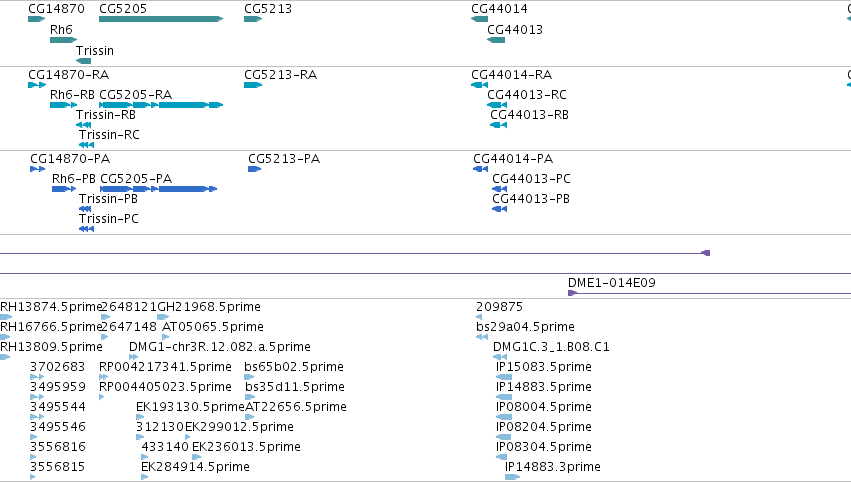Click the Trissin gene glyph
The height and width of the screenshot is (482, 851).
click(x=84, y=61)
